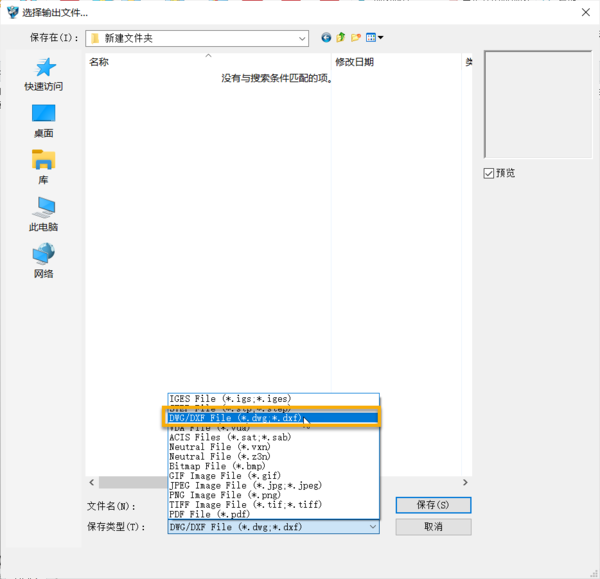Screen dimensions: 600x579
Task: Click the horizontal scrollbar right arrow
Action: click(465, 482)
